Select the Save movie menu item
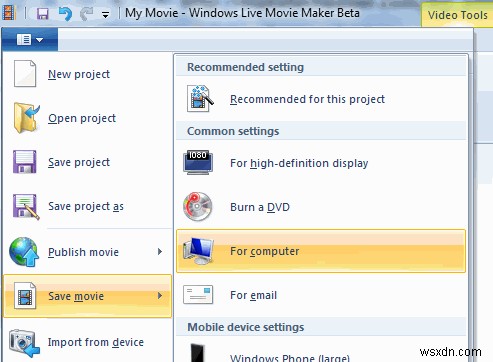 (87, 296)
